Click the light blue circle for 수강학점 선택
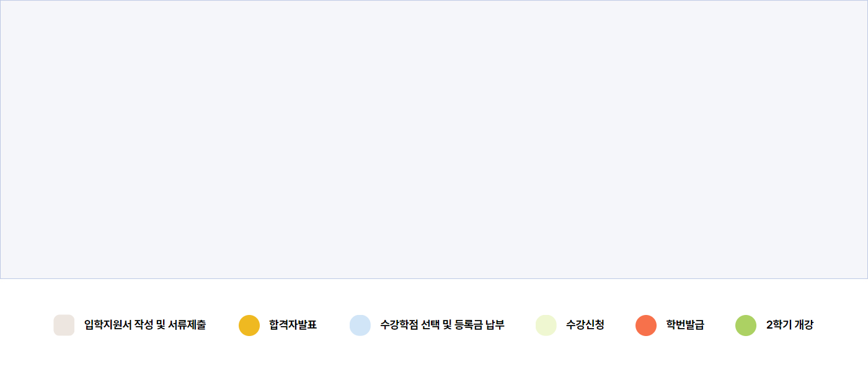The width and height of the screenshot is (868, 372). [x=360, y=325]
